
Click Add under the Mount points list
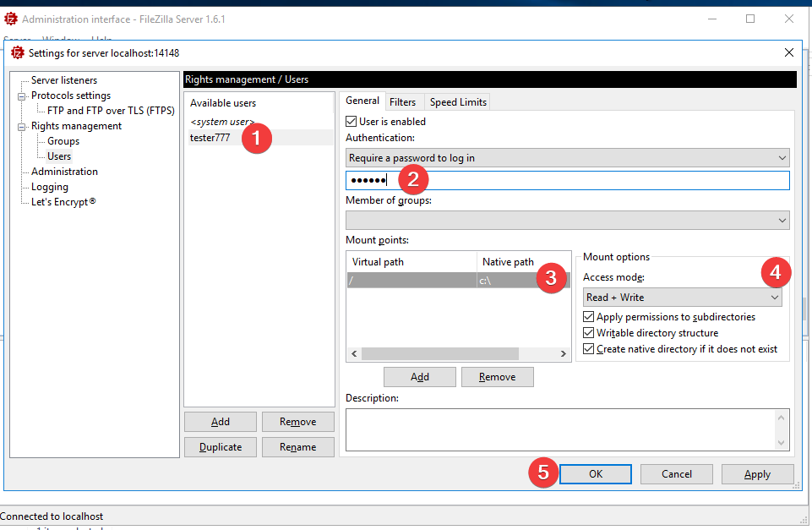(419, 377)
